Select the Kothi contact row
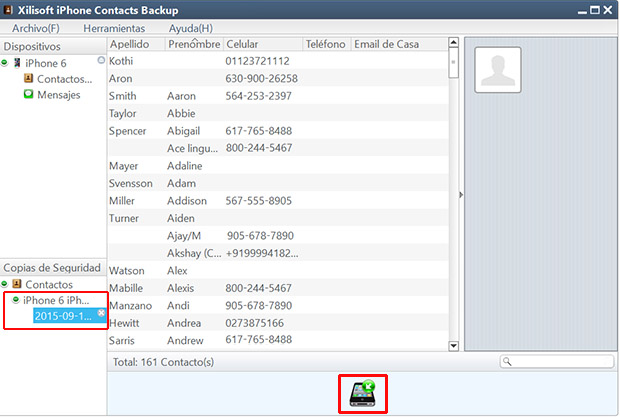 (x=278, y=61)
